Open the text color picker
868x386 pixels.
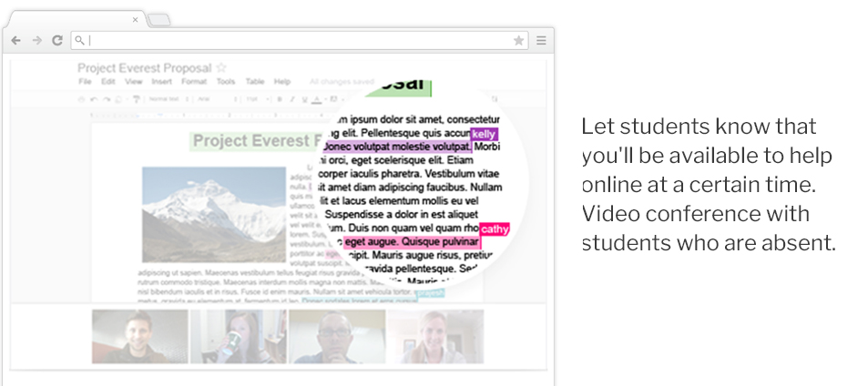[317, 98]
